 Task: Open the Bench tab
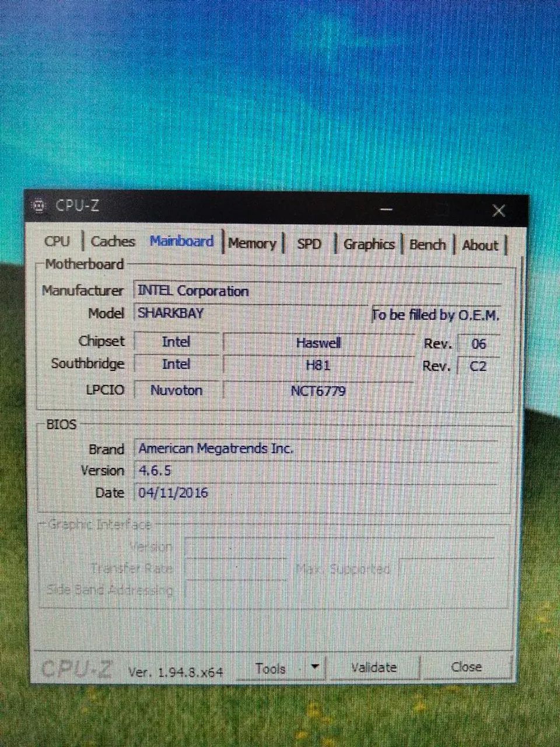click(428, 245)
